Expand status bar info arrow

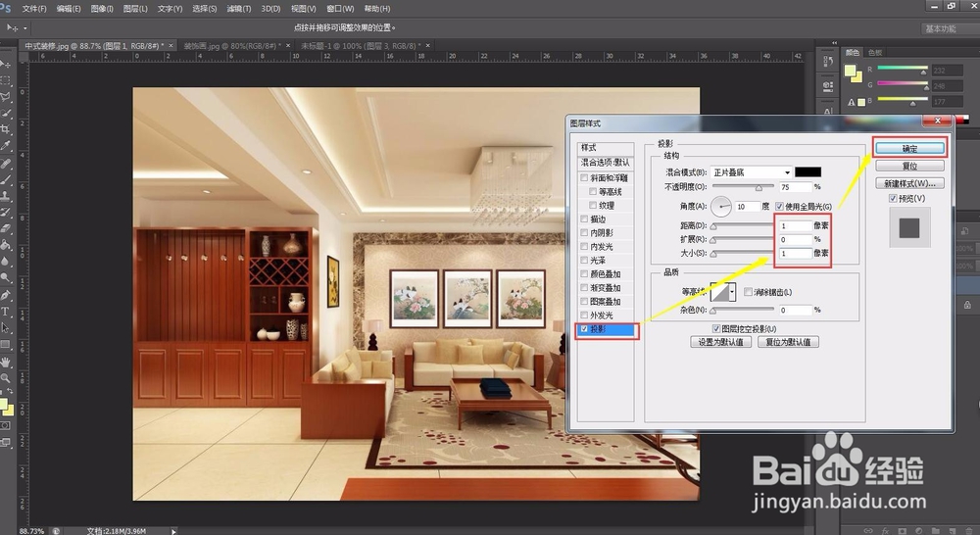[173, 531]
